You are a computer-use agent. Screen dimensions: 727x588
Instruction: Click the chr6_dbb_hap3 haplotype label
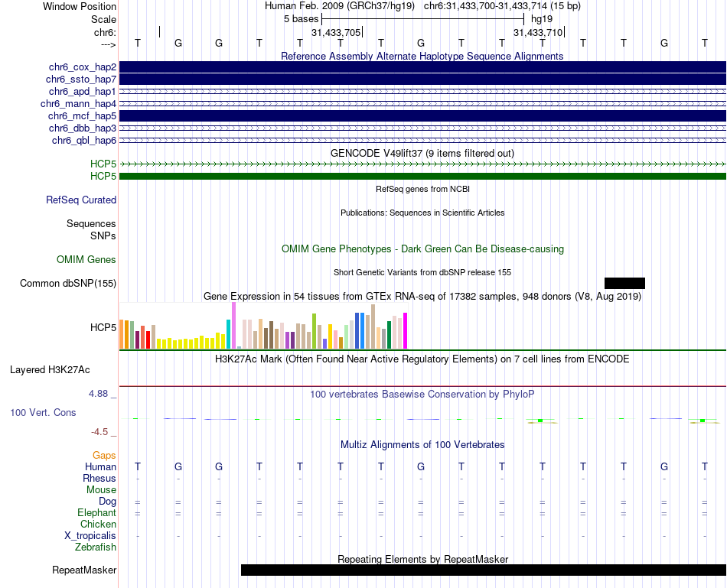(83, 128)
